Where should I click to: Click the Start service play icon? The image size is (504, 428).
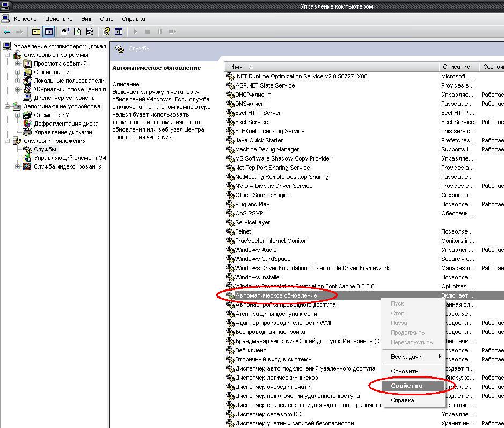tap(135, 32)
